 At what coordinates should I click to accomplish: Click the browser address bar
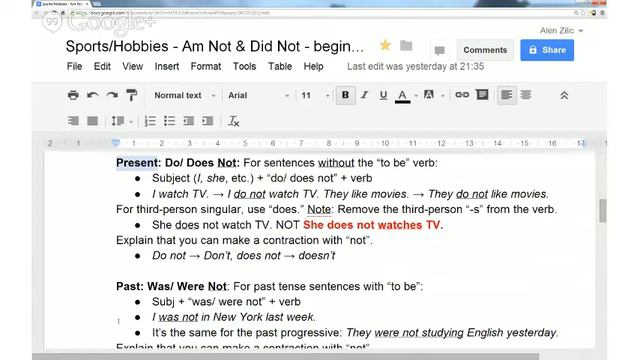[x=318, y=13]
